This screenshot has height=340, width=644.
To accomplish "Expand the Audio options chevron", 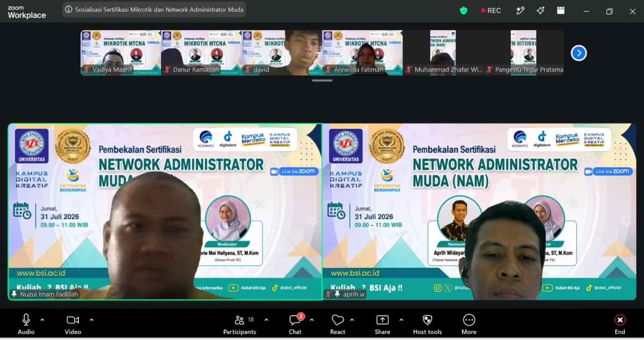I will click(42, 320).
